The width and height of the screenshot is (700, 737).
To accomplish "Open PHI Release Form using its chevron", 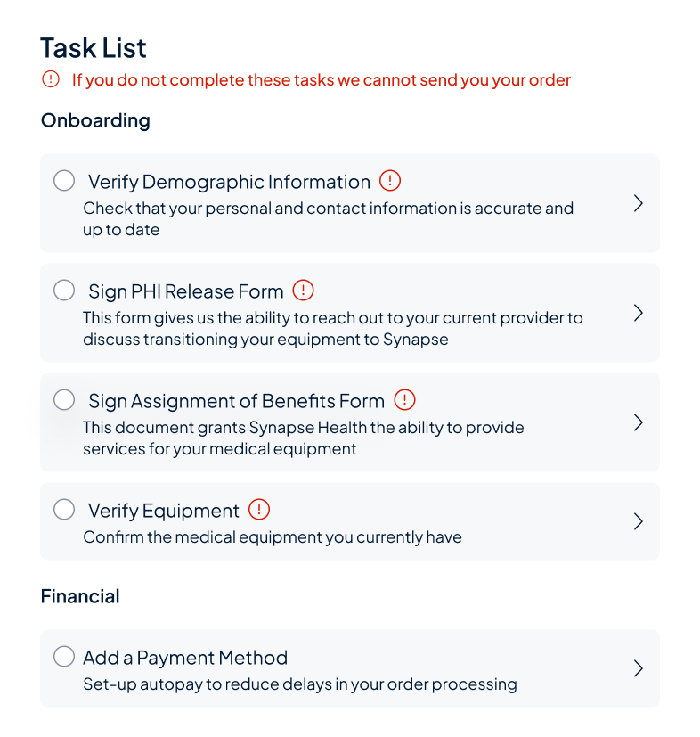I will 638,313.
